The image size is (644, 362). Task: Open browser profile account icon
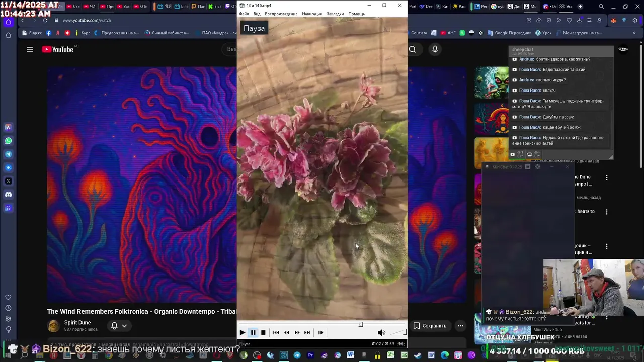tap(599, 20)
